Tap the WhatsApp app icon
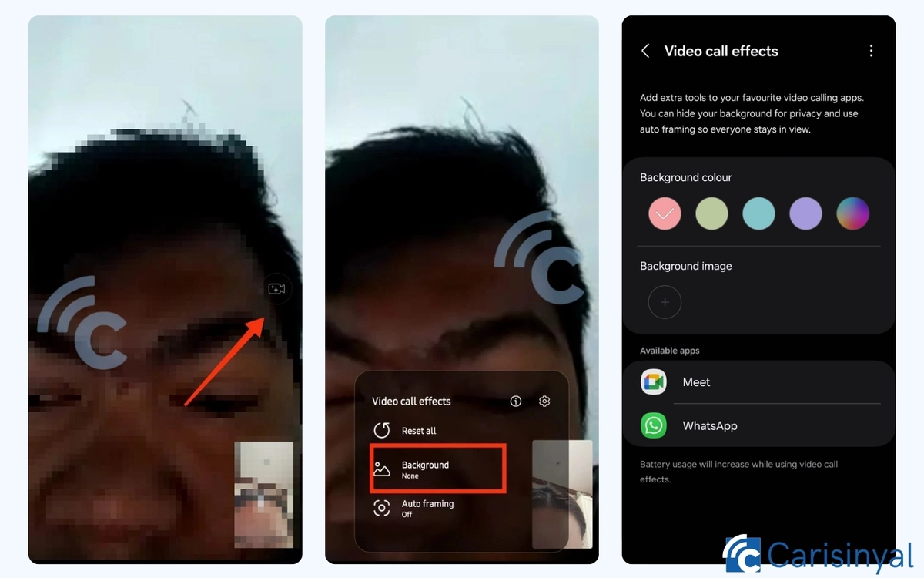Viewport: 924px width, 578px height. pos(654,425)
